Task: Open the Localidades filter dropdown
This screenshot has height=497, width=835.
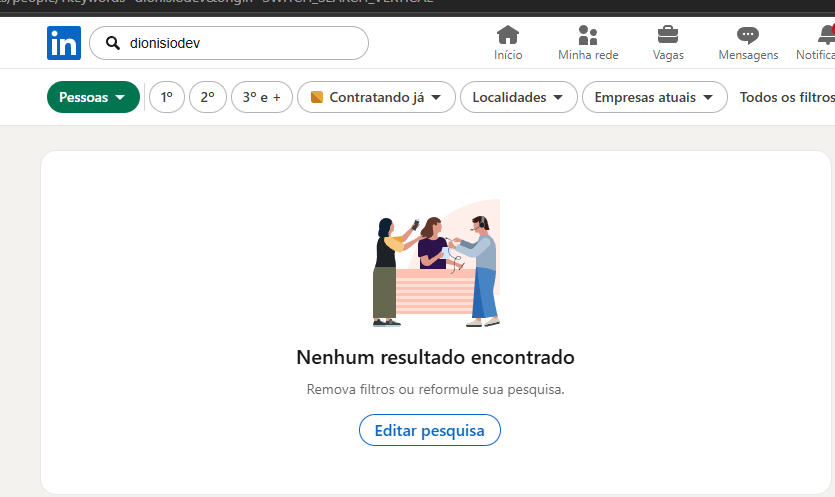Action: point(518,97)
